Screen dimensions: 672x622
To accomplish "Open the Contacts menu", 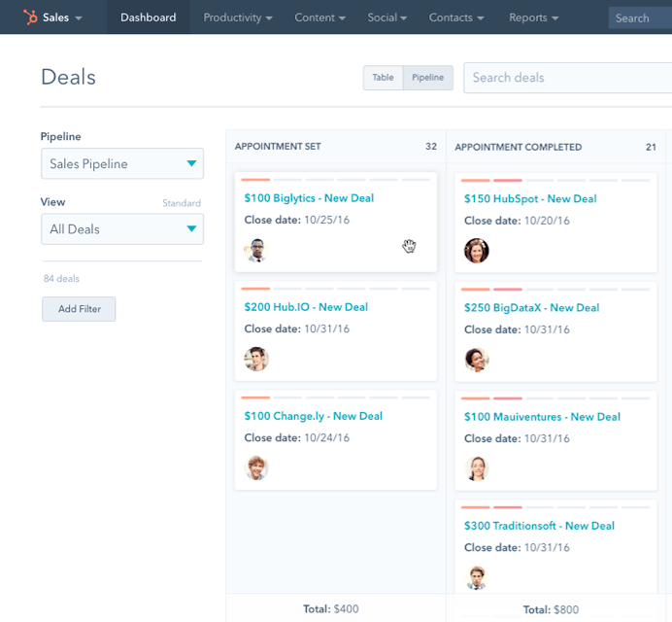I will pyautogui.click(x=456, y=17).
